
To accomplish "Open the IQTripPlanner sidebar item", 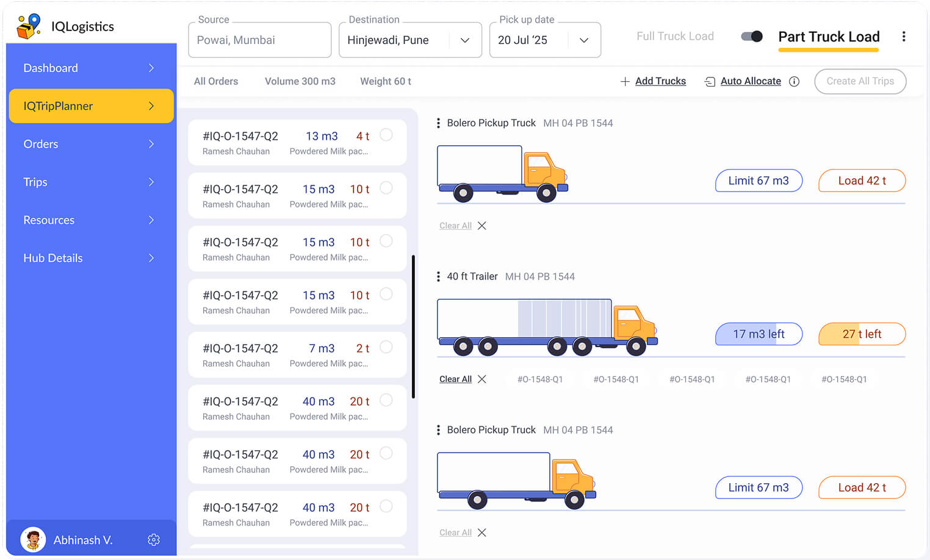I will (x=91, y=106).
